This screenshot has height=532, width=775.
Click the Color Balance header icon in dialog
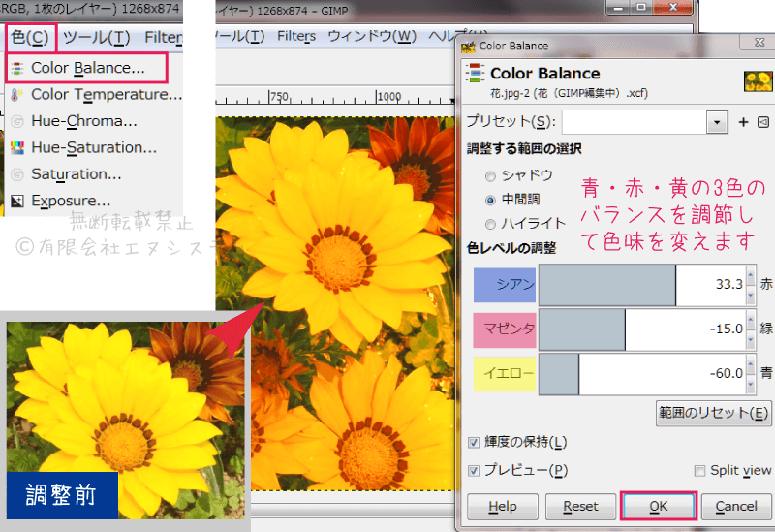pyautogui.click(x=475, y=73)
